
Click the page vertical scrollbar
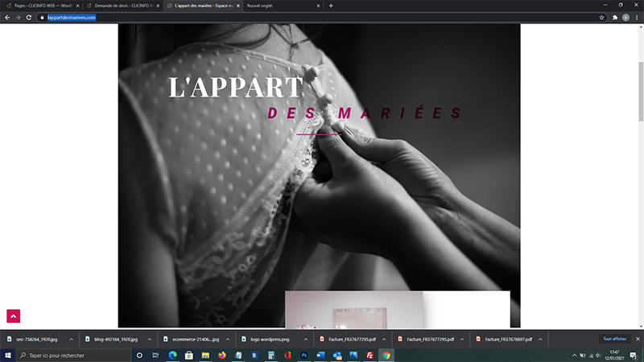click(x=641, y=88)
